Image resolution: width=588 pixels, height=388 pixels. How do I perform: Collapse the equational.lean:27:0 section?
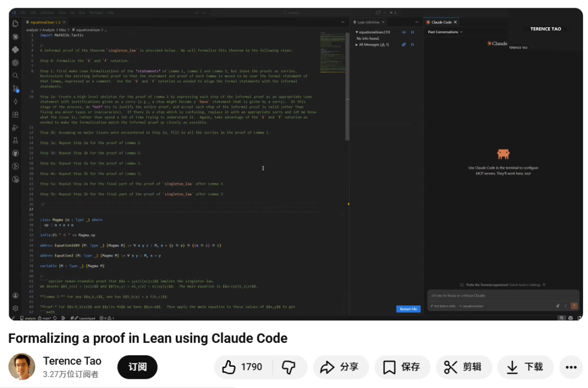357,32
